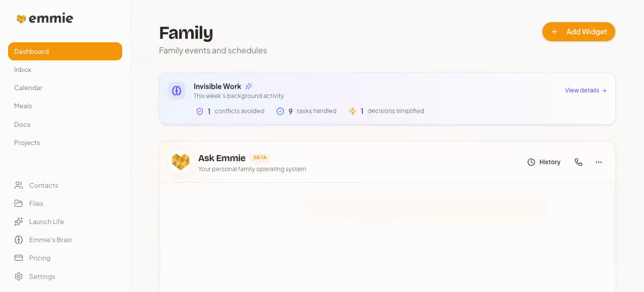644x292 pixels.
Task: Click the Emmie logo at the top
Action: 45,18
